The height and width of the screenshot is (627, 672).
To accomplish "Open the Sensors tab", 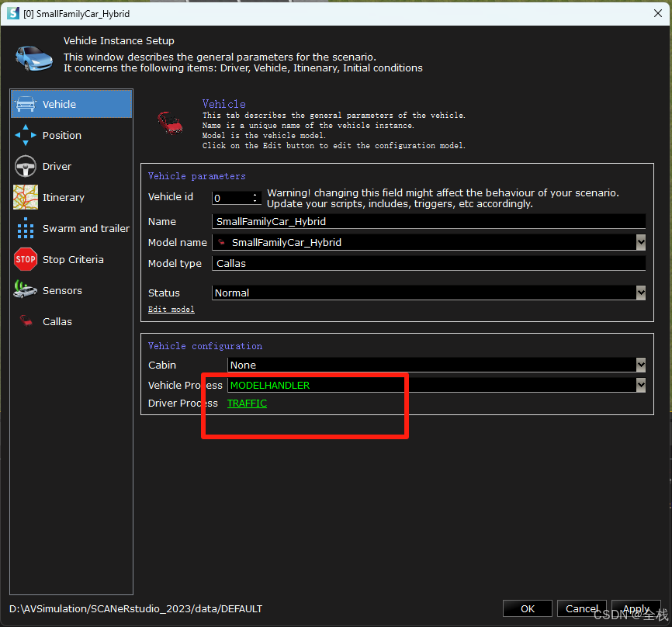I will point(71,290).
